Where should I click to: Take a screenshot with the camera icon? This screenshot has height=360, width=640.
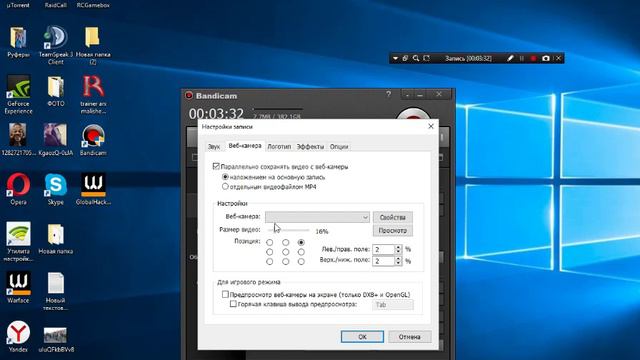pyautogui.click(x=546, y=58)
